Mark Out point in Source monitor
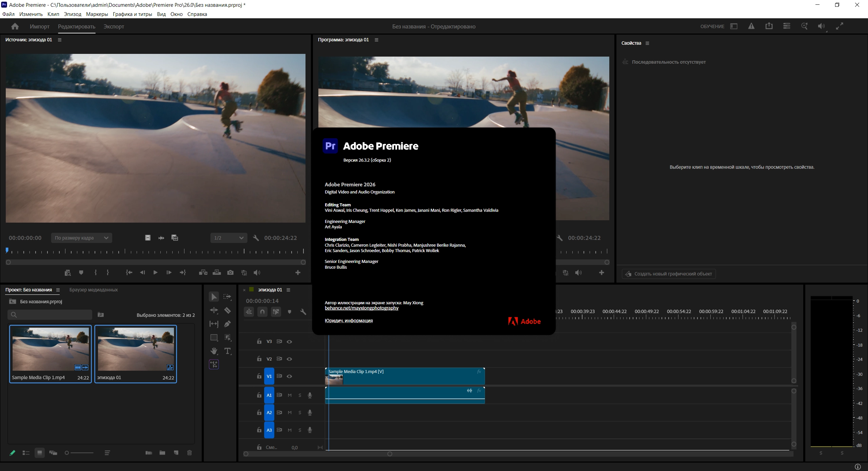Image resolution: width=868 pixels, height=471 pixels. 108,272
